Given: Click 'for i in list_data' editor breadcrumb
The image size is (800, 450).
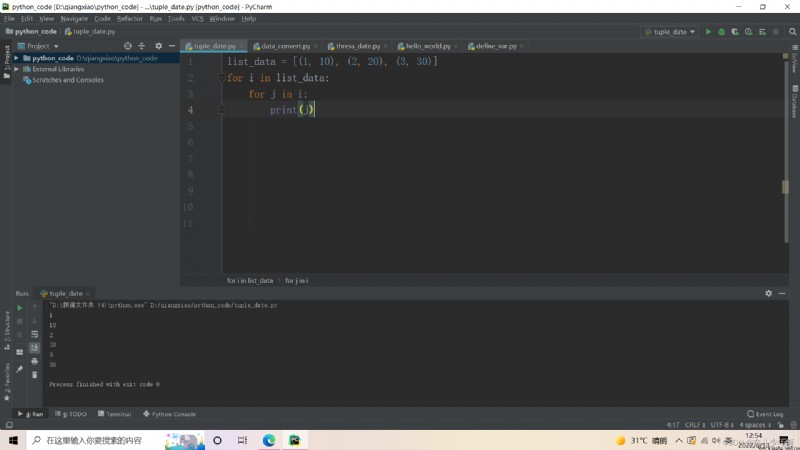Looking at the screenshot, I should (x=250, y=281).
